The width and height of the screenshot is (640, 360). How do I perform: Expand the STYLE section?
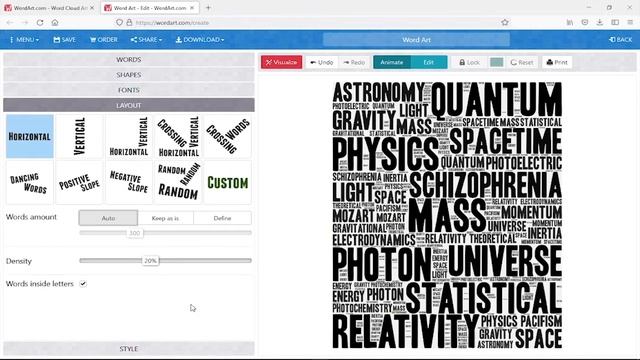point(129,349)
